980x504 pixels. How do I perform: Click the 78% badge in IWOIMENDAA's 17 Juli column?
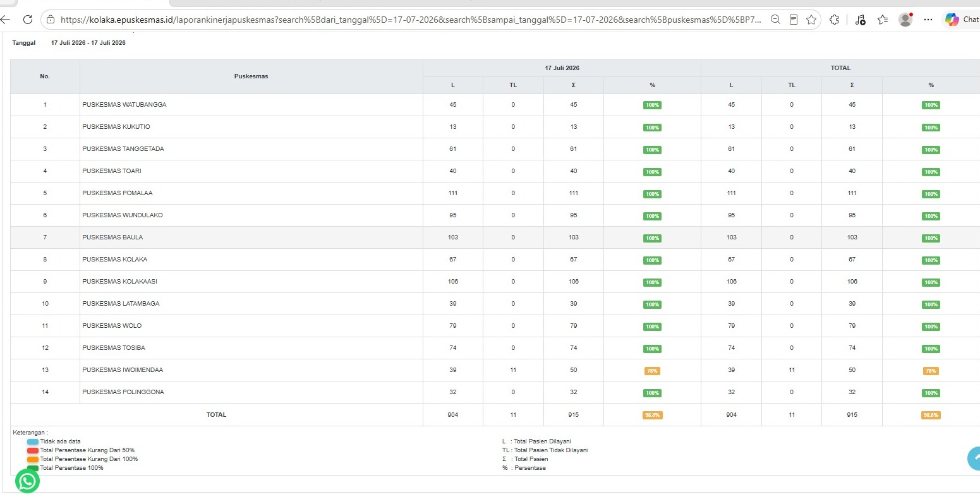point(652,371)
